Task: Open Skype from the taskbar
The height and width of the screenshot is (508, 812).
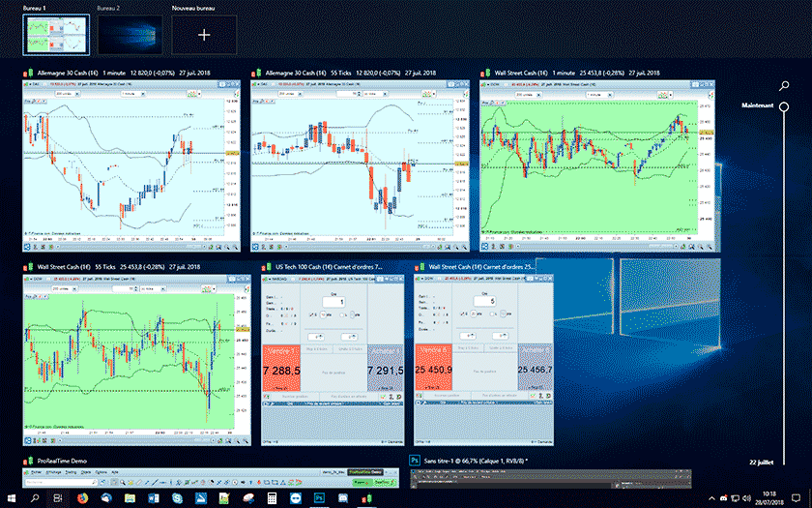Action: [177, 498]
